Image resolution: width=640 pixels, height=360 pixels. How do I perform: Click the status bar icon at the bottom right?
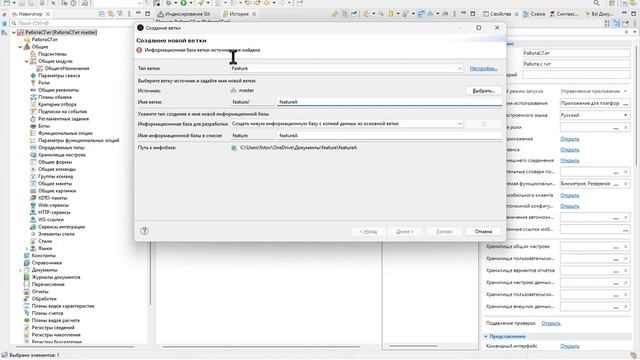[x=633, y=355]
